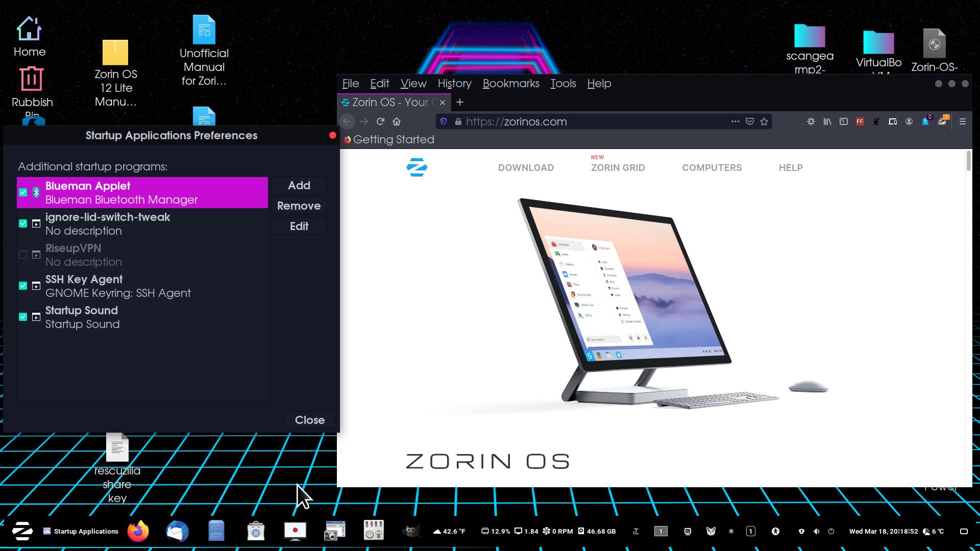The image size is (980, 551).
Task: Open a new browser tab
Action: pyautogui.click(x=460, y=102)
